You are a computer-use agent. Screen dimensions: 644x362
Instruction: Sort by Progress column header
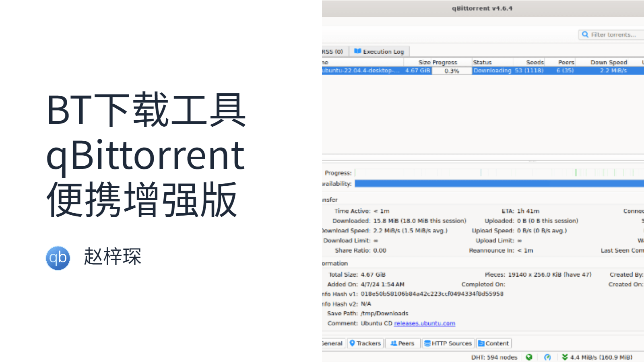coord(445,62)
